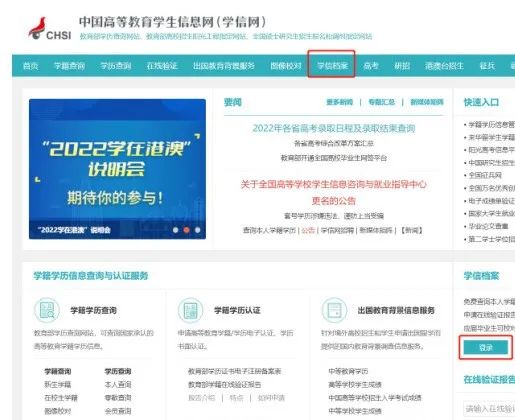Open 2022年各省高考录取日程及录取结果查询 headline
The image size is (515, 420).
click(x=334, y=128)
